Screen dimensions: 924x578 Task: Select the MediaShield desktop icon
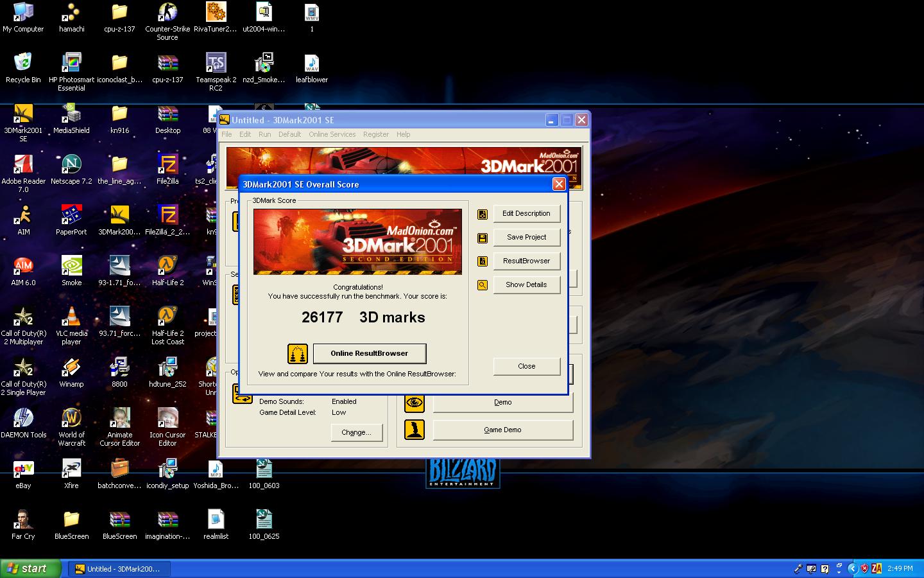(71, 119)
